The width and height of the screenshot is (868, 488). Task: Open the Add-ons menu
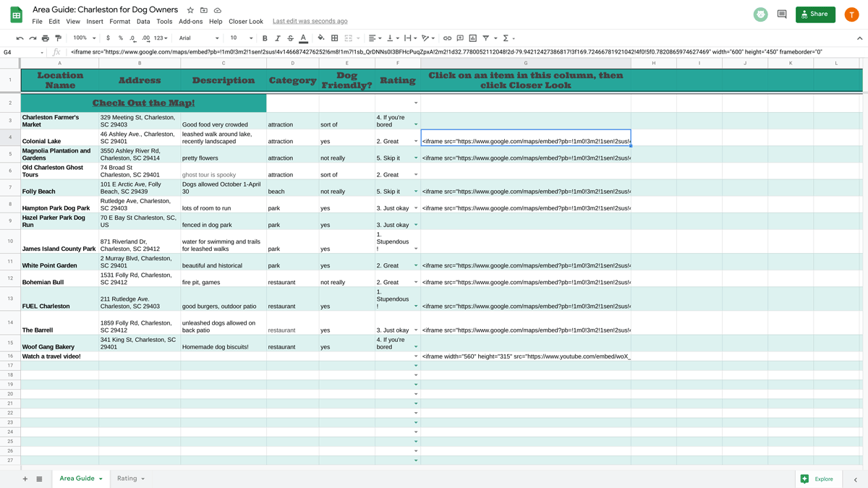point(191,22)
